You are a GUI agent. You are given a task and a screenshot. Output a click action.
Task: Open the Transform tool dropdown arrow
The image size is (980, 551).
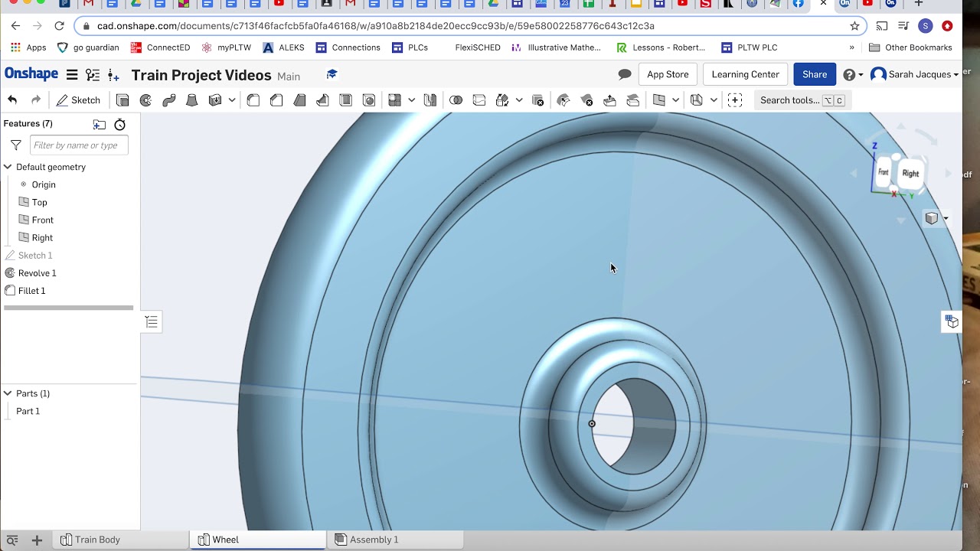click(519, 100)
